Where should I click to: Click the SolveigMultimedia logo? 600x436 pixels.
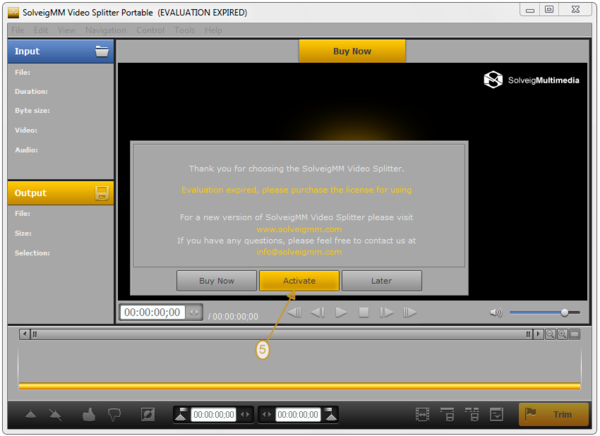click(531, 80)
